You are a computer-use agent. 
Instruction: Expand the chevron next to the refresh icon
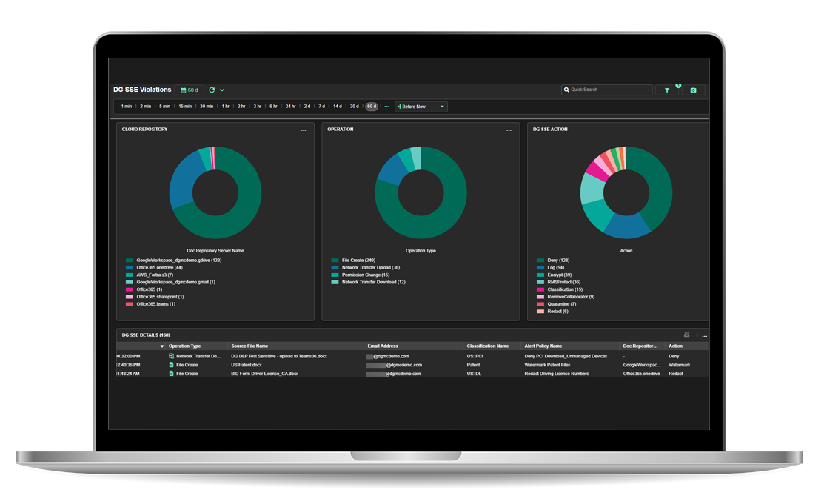[222, 90]
